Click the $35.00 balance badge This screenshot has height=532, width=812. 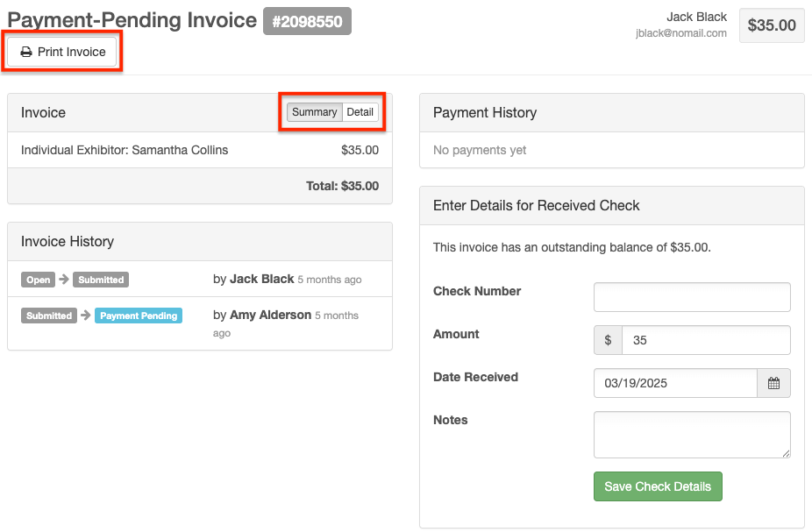(x=772, y=25)
